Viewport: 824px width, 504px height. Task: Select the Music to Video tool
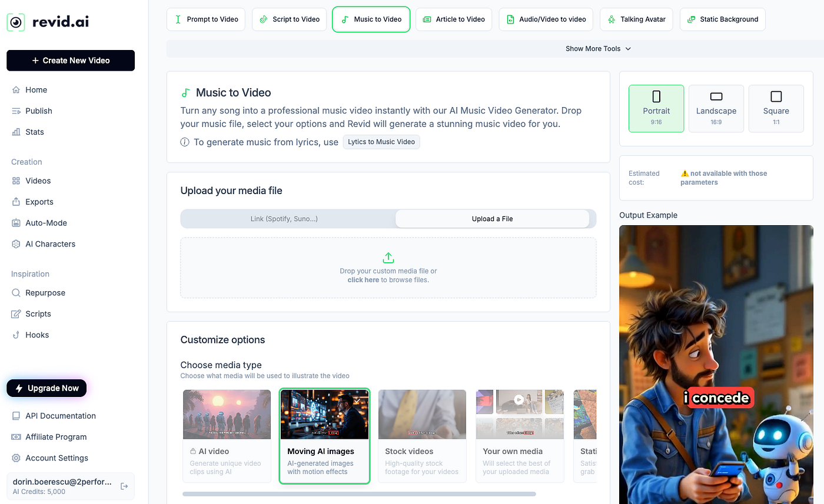(x=371, y=19)
